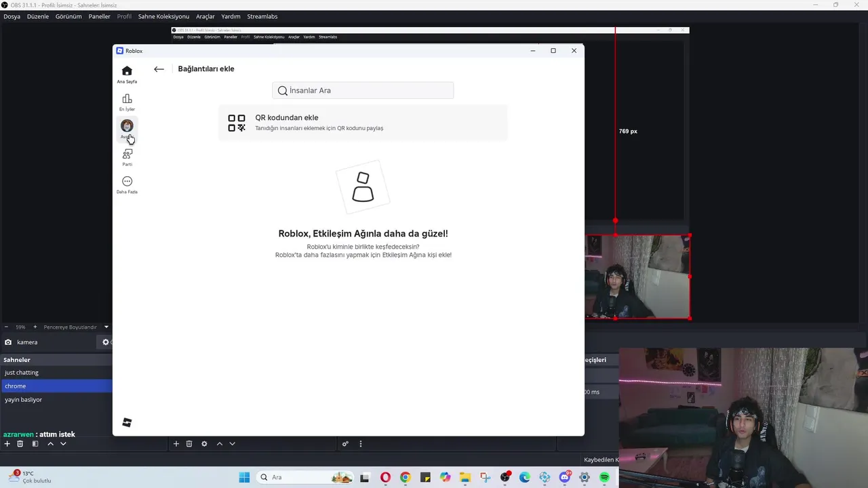
Task: Move scene up in Sahneler toolbar
Action: tap(50, 444)
